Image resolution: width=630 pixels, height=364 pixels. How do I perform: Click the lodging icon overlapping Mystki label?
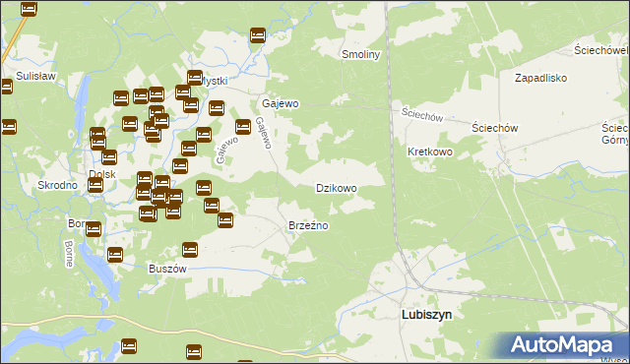[195, 78]
